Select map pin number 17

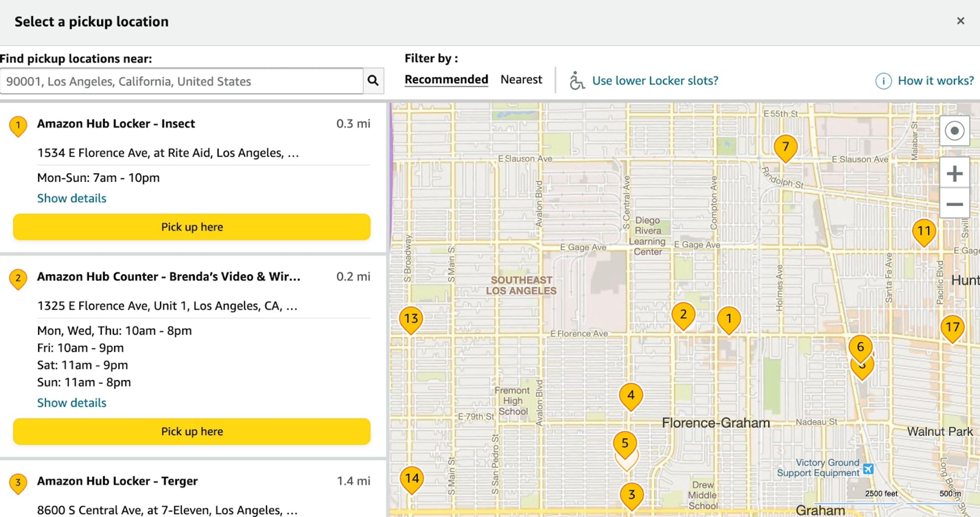click(x=952, y=327)
